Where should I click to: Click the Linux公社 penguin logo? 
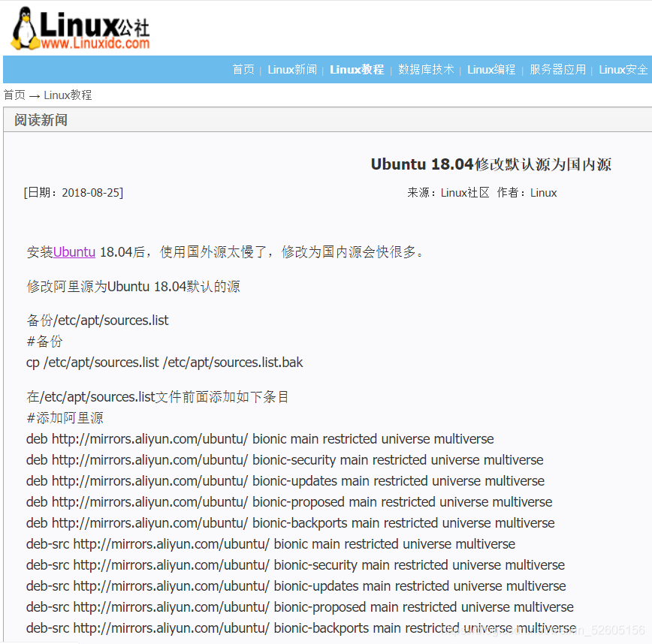(x=80, y=29)
